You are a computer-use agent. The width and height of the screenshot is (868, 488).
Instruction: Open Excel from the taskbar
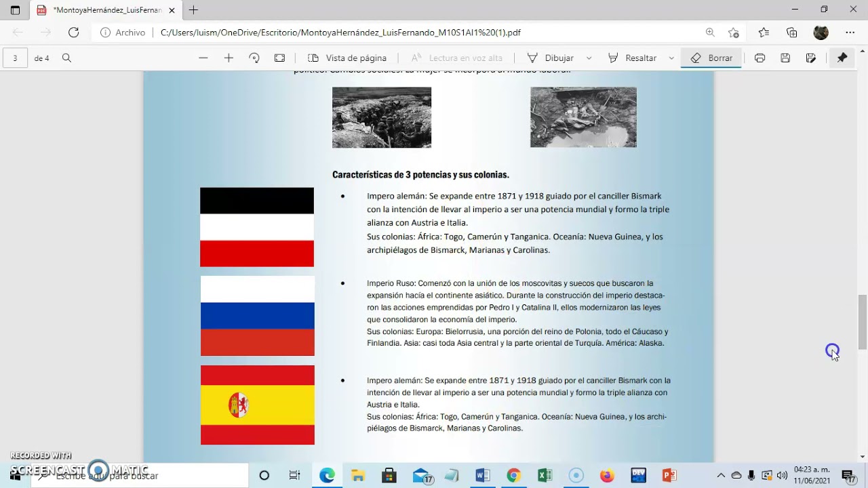[545, 476]
